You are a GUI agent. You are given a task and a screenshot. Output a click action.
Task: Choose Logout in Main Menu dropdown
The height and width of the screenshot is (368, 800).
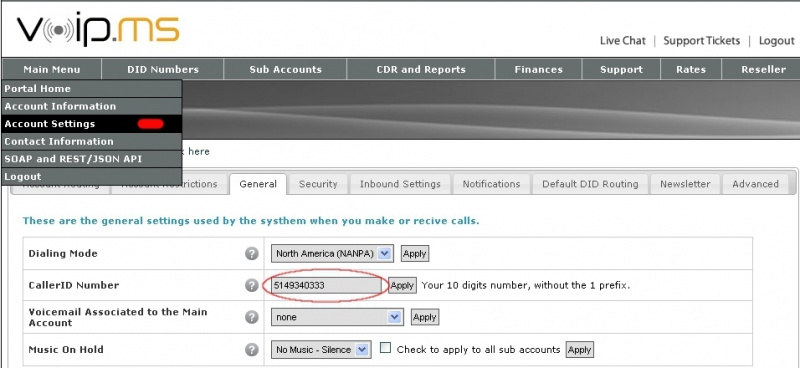[x=91, y=177]
